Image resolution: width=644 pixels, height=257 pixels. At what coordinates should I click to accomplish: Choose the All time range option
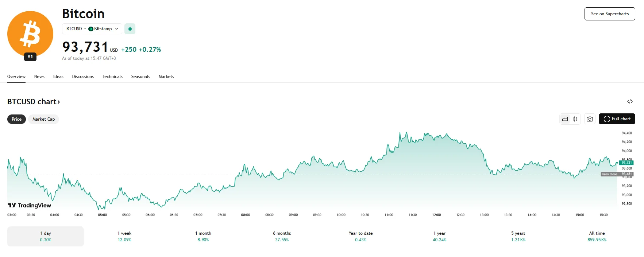(597, 236)
